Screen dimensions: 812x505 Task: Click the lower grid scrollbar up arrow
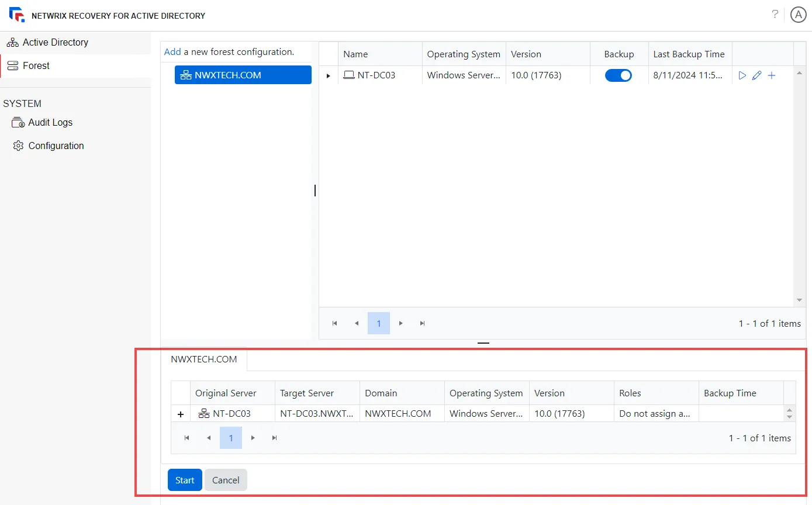pyautogui.click(x=790, y=410)
